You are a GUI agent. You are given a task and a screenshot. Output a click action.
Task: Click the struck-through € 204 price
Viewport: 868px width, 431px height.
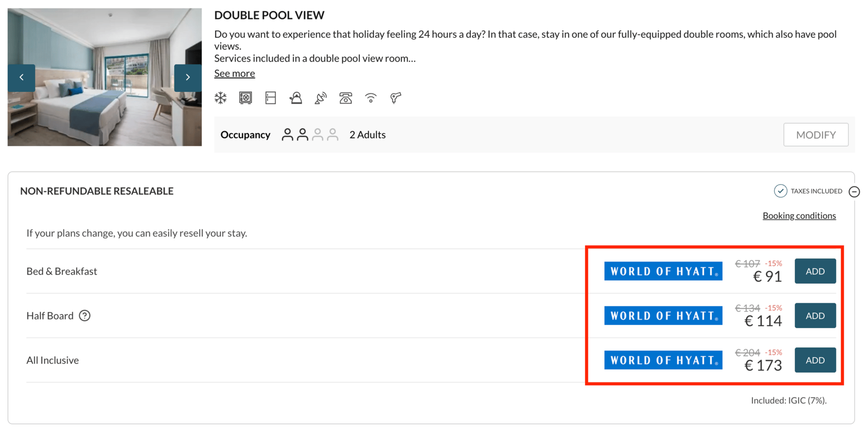coord(747,353)
